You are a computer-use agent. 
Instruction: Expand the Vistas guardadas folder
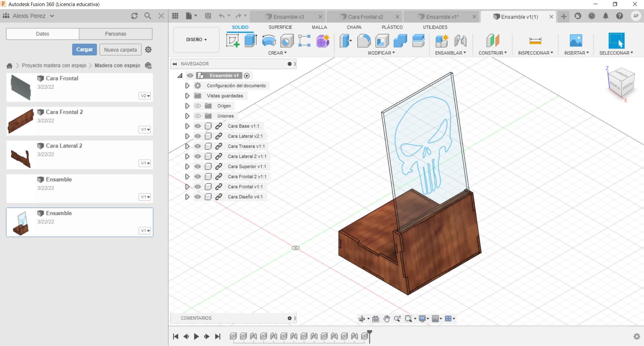[187, 96]
